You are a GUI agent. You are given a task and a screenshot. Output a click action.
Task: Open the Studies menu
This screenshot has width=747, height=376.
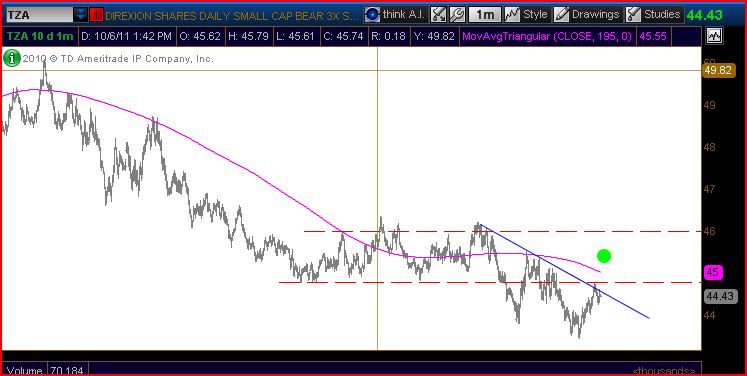(x=655, y=15)
